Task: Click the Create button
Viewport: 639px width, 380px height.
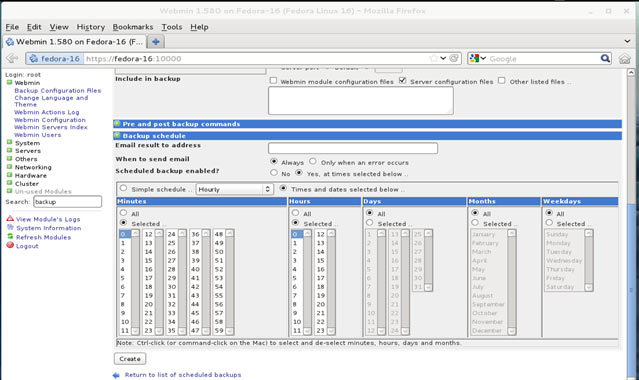Action: (130, 359)
